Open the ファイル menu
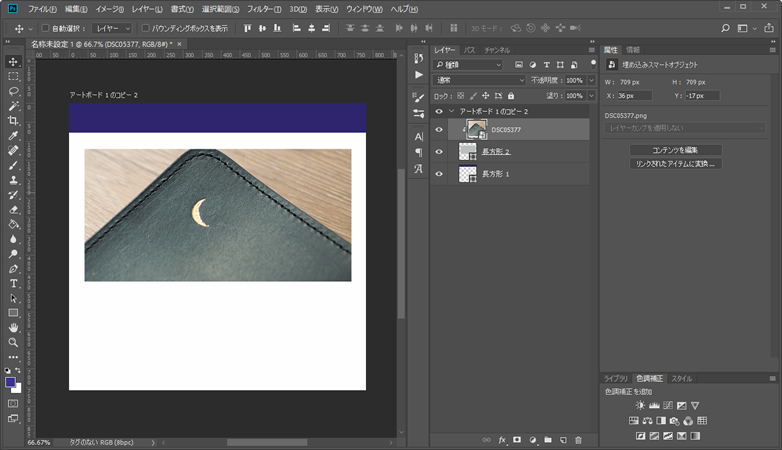 [42, 9]
